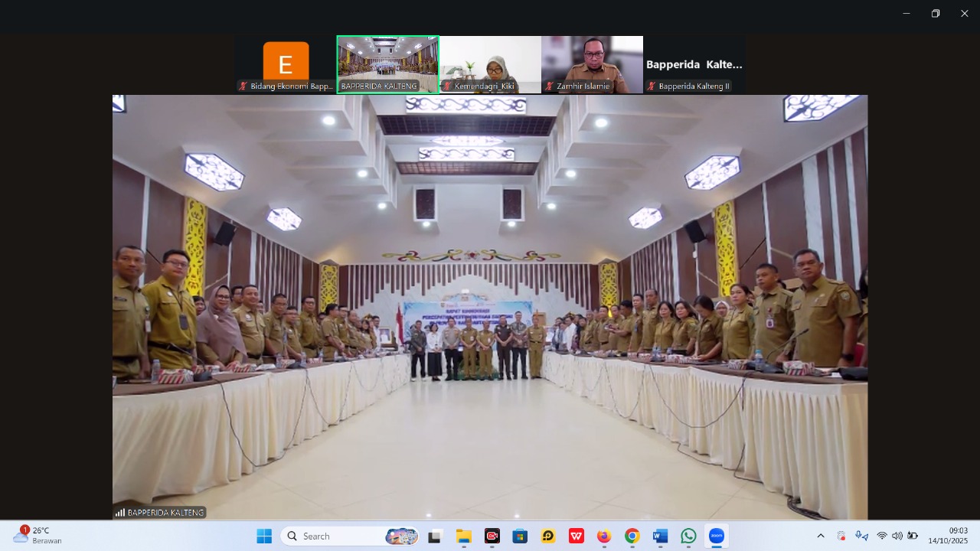Switch to Microsoft Word in the taskbar
Viewport: 980px width, 551px height.
[x=660, y=536]
